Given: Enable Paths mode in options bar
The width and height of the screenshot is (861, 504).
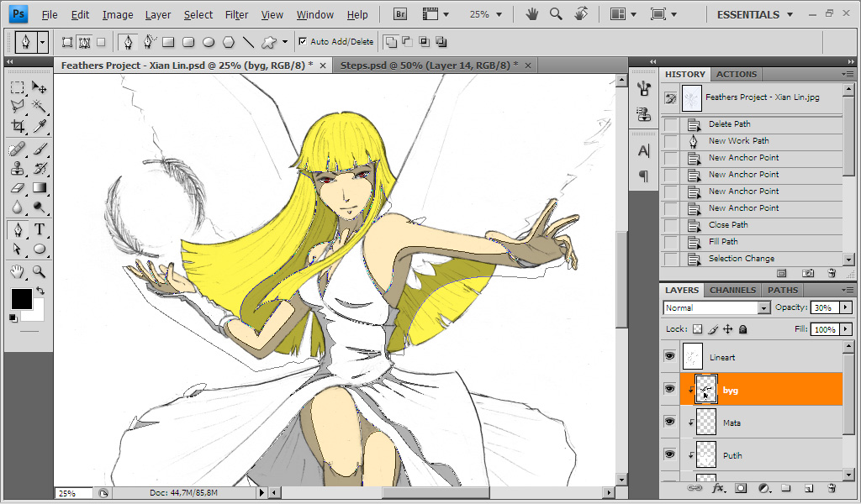Looking at the screenshot, I should [84, 42].
